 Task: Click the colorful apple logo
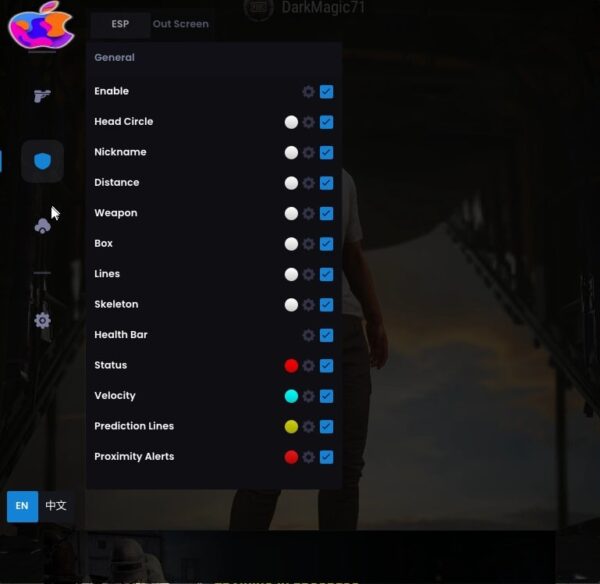point(41,26)
